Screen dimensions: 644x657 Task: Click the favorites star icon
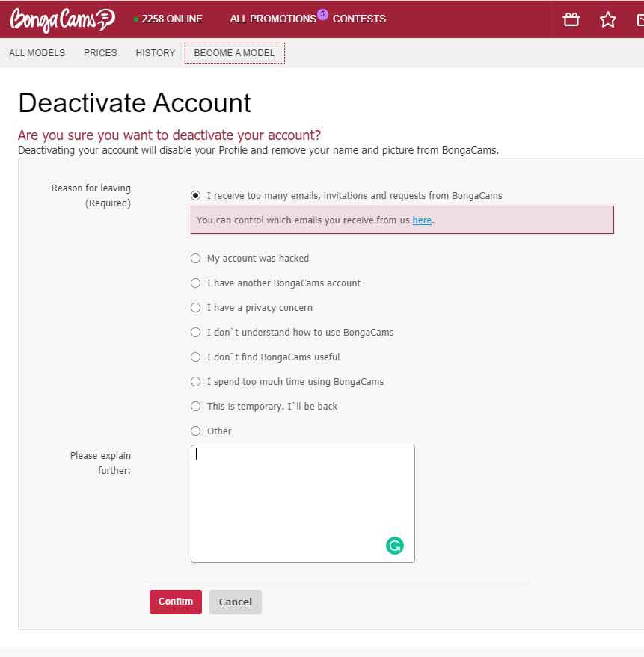(x=607, y=19)
